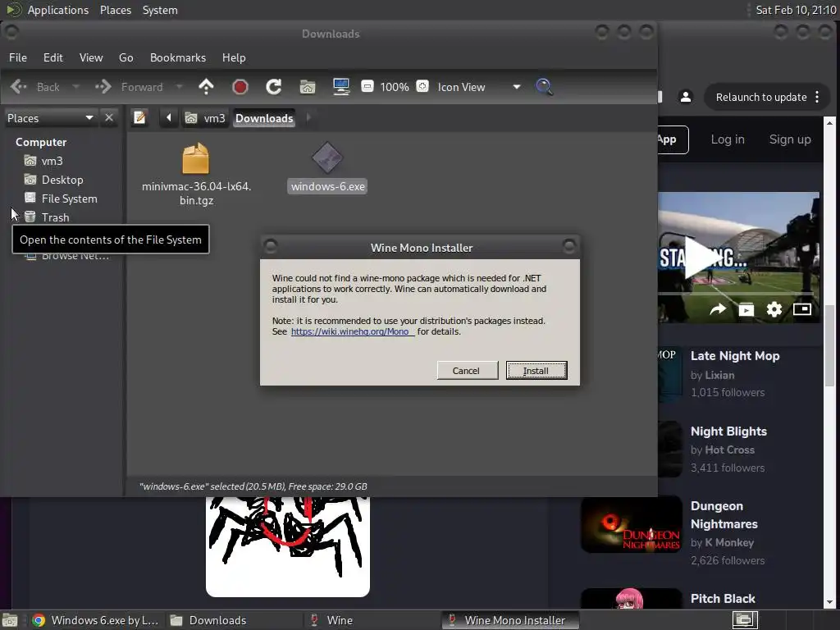The width and height of the screenshot is (840, 630).
Task: Open the Bookmarks menu
Action: pyautogui.click(x=178, y=57)
